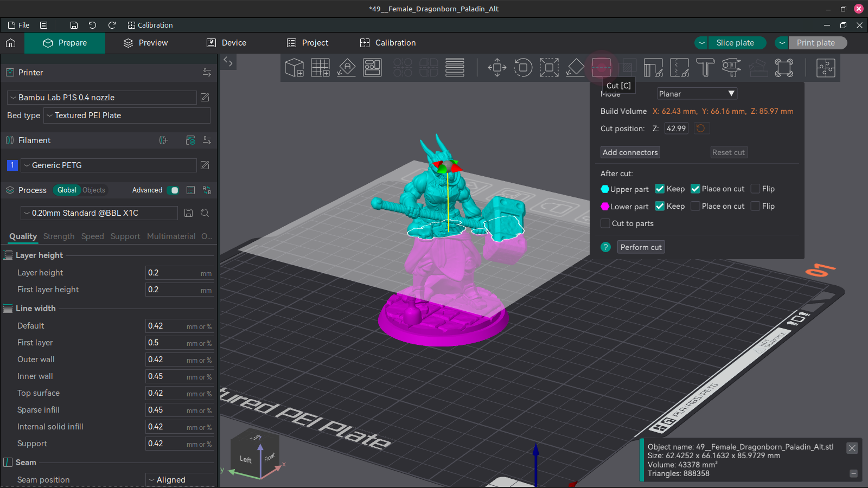This screenshot has width=868, height=488.
Task: Open the Measure tool
Action: (x=731, y=67)
